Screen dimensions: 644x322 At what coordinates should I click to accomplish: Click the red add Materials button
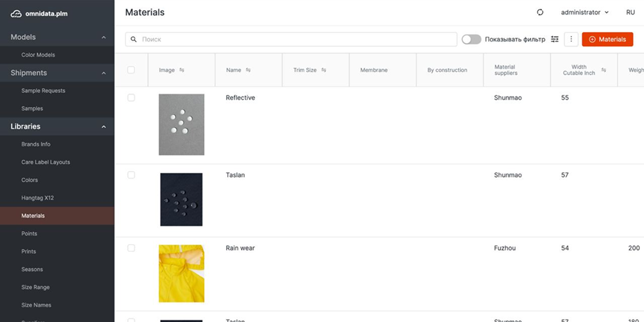[607, 39]
